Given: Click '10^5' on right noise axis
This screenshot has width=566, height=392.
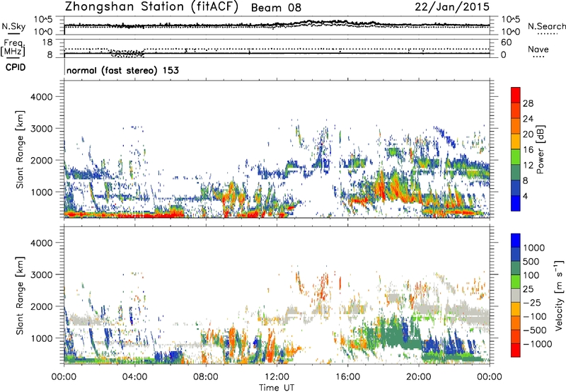Looking at the screenshot, I should (511, 20).
